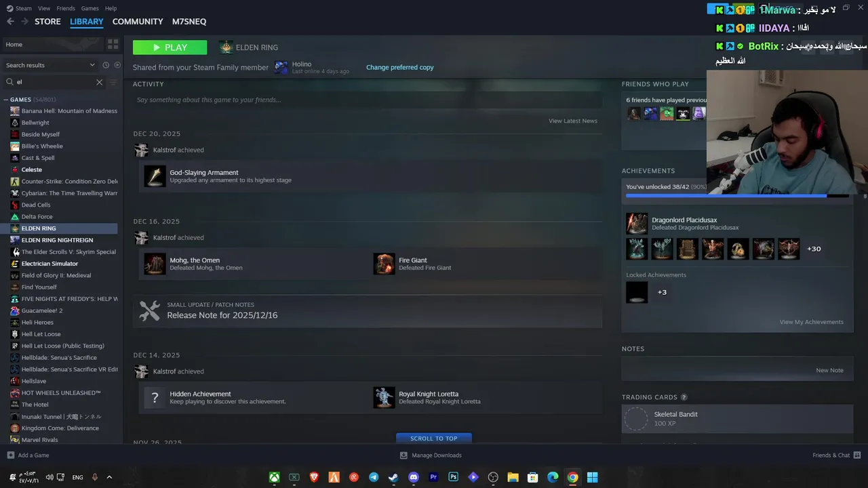Open Telegram in taskbar
This screenshot has height=488, width=868.
[374, 477]
